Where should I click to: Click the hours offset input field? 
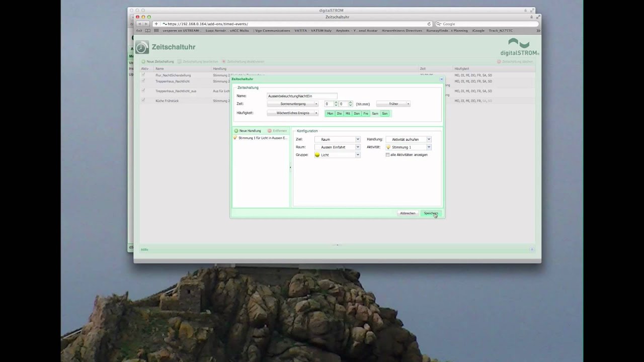coord(329,104)
